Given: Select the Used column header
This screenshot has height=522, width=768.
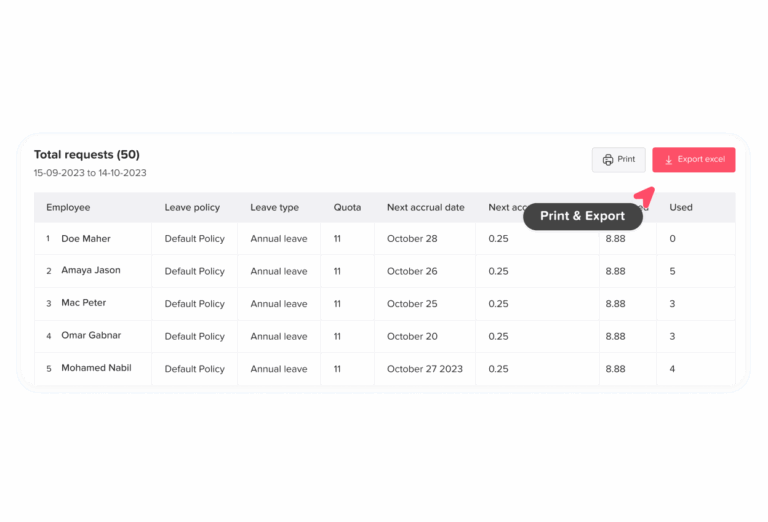Looking at the screenshot, I should [681, 207].
